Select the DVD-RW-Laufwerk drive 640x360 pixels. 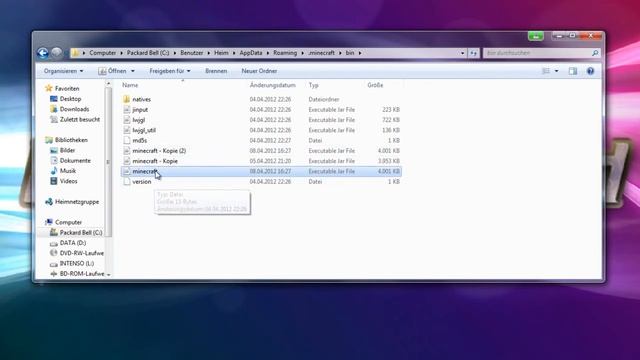click(x=82, y=253)
